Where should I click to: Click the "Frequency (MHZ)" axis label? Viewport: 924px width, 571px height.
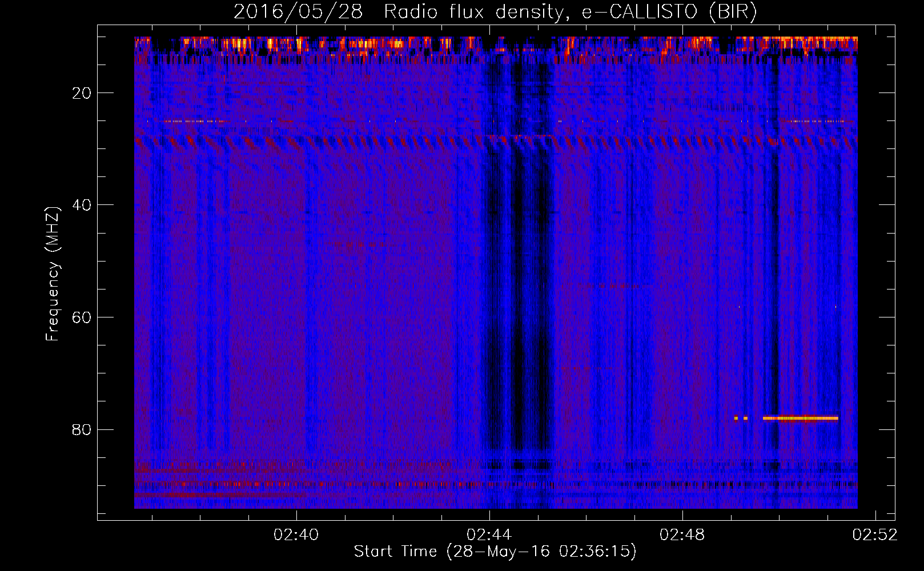coord(53,274)
